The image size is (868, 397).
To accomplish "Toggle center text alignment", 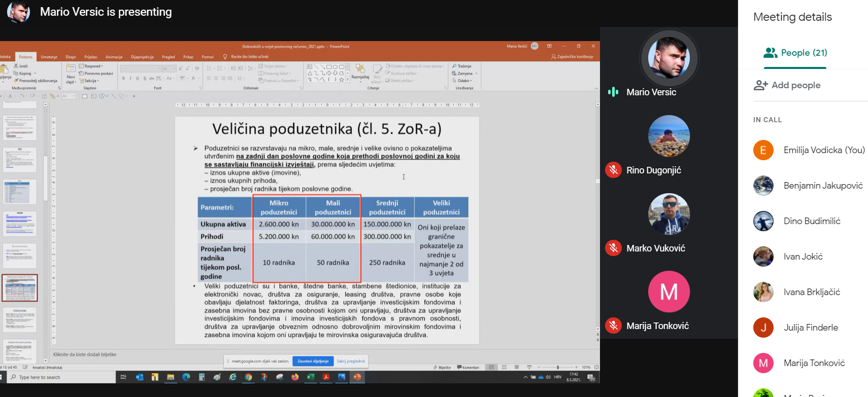I will [x=216, y=78].
